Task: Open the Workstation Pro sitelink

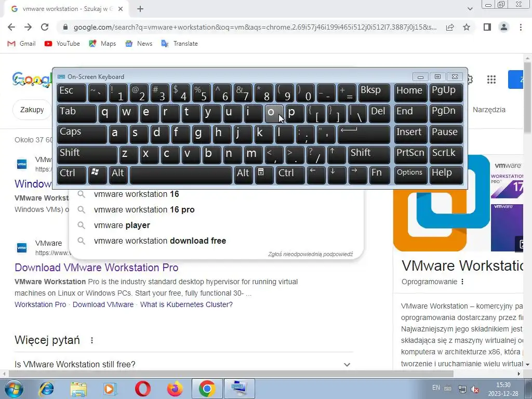Action: (41, 304)
